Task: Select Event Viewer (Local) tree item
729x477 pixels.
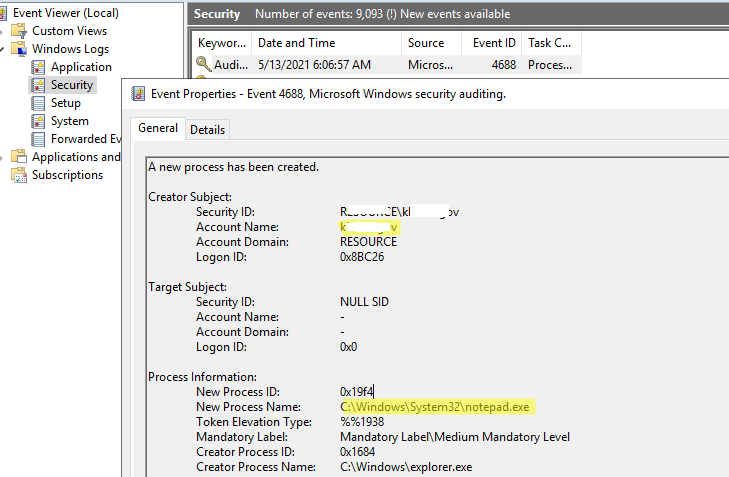Action: (x=66, y=13)
